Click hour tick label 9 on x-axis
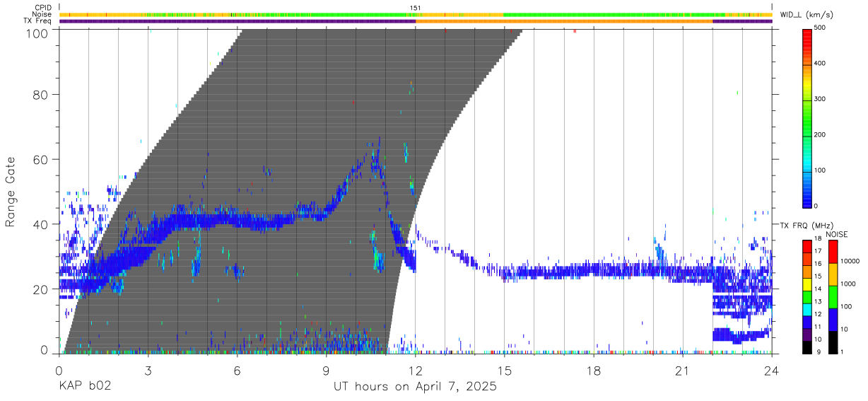 click(x=326, y=371)
